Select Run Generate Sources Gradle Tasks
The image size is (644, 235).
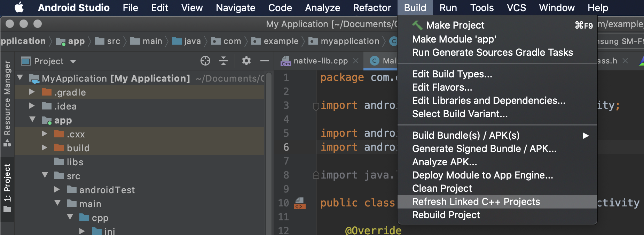[x=497, y=52]
